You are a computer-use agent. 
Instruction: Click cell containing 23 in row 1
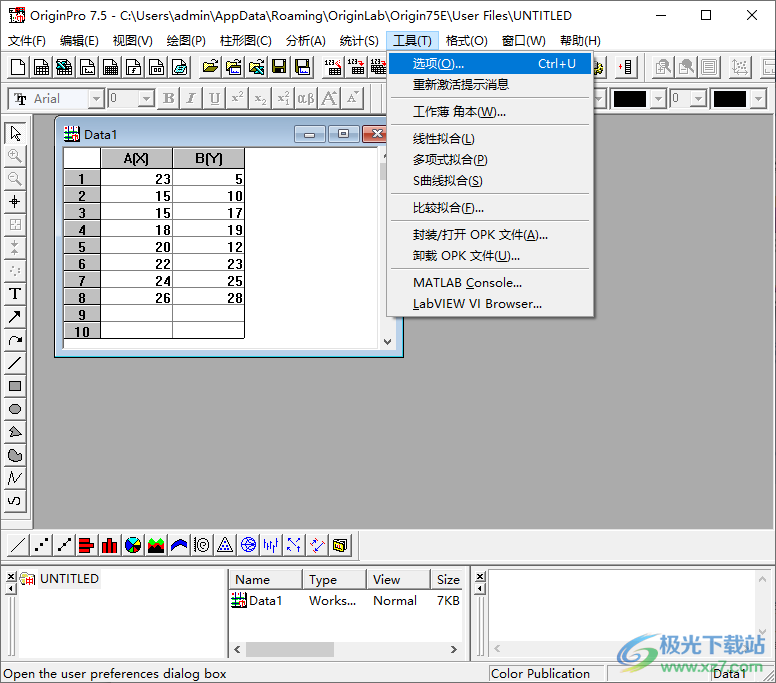tap(137, 178)
